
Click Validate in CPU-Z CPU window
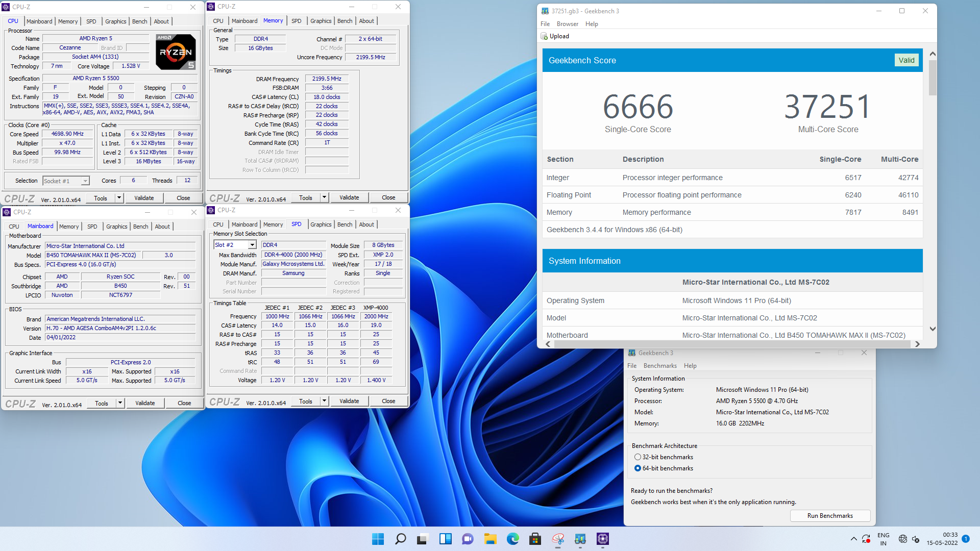pos(144,198)
